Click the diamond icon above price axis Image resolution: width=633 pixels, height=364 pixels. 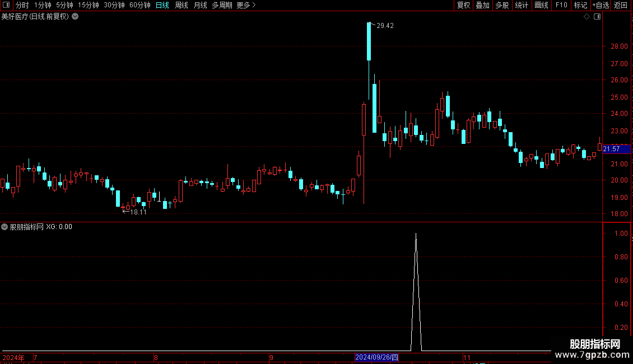tap(587, 17)
